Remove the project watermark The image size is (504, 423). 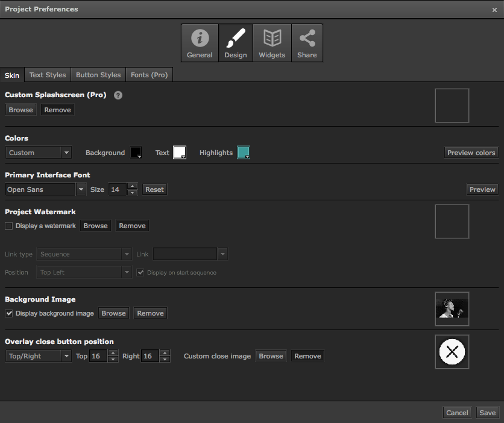click(x=132, y=226)
